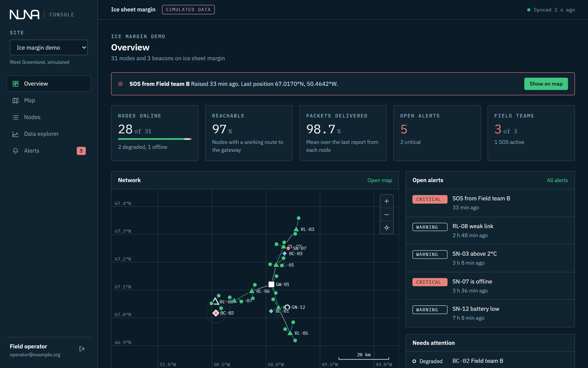Viewport: 588px width, 368px height.
Task: Zoom out on the network map
Action: 387,215
